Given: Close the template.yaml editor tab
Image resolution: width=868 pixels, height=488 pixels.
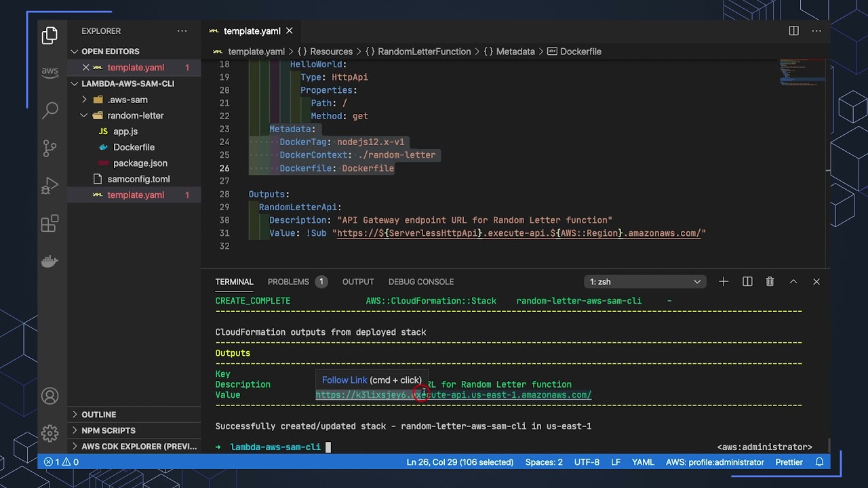Looking at the screenshot, I should coord(289,31).
